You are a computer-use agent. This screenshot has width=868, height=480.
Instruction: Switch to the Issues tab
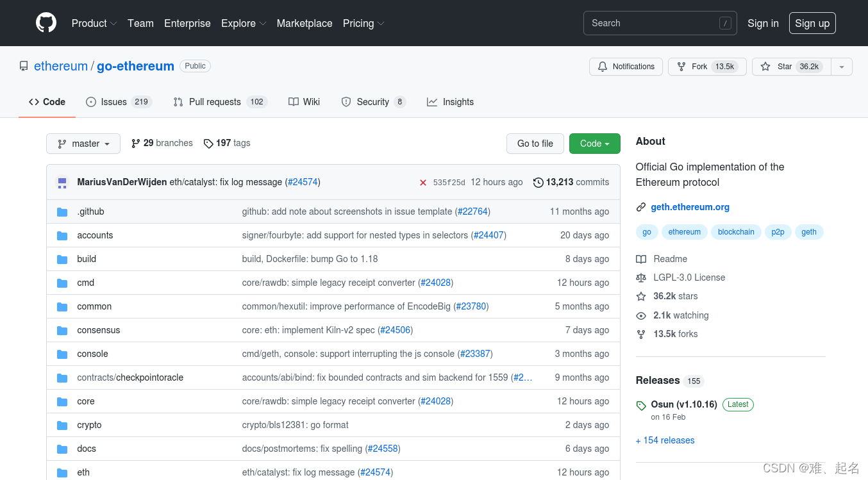(x=119, y=102)
